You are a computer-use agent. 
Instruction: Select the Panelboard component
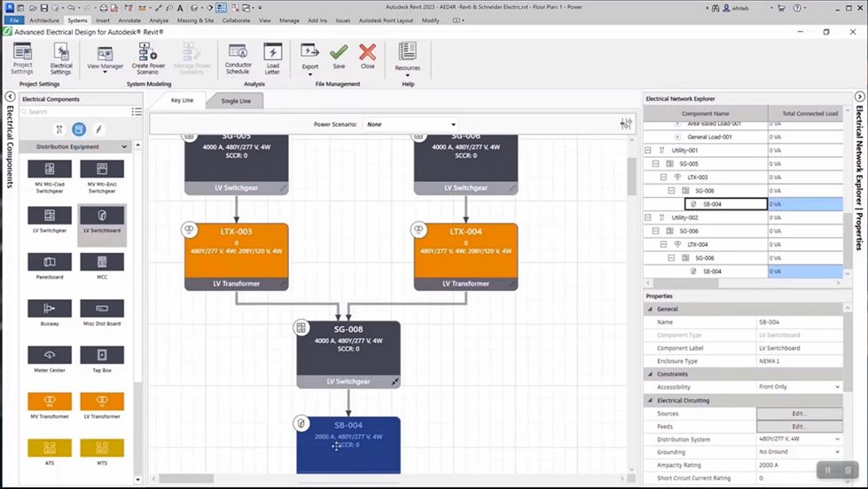(x=50, y=266)
